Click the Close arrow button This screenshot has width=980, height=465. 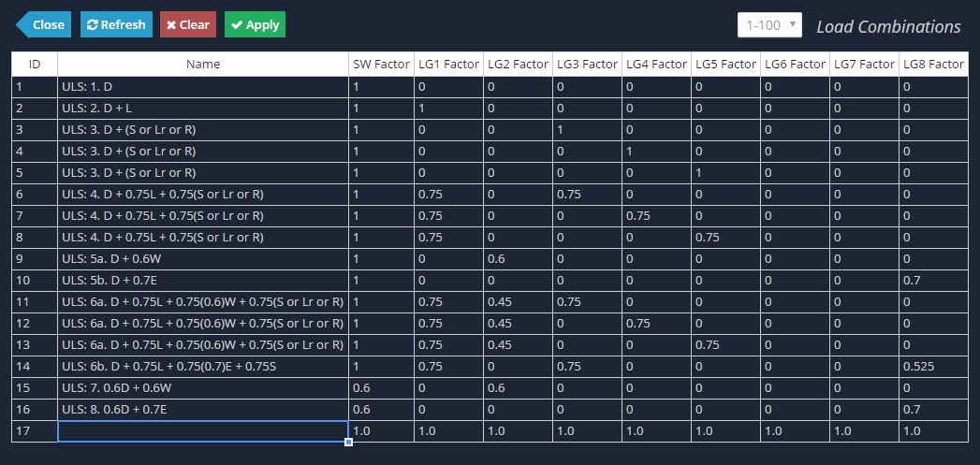click(x=43, y=25)
